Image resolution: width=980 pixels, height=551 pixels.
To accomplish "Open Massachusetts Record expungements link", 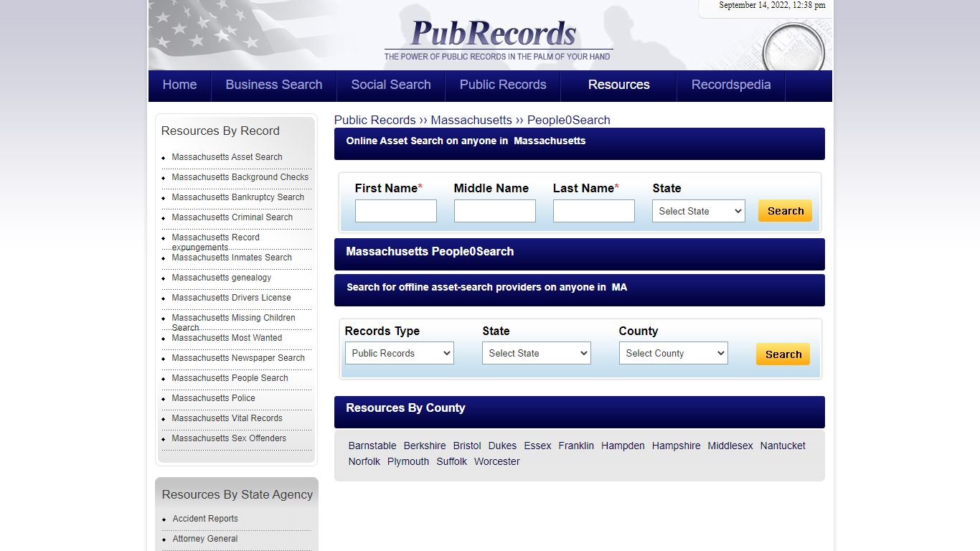I will point(216,242).
